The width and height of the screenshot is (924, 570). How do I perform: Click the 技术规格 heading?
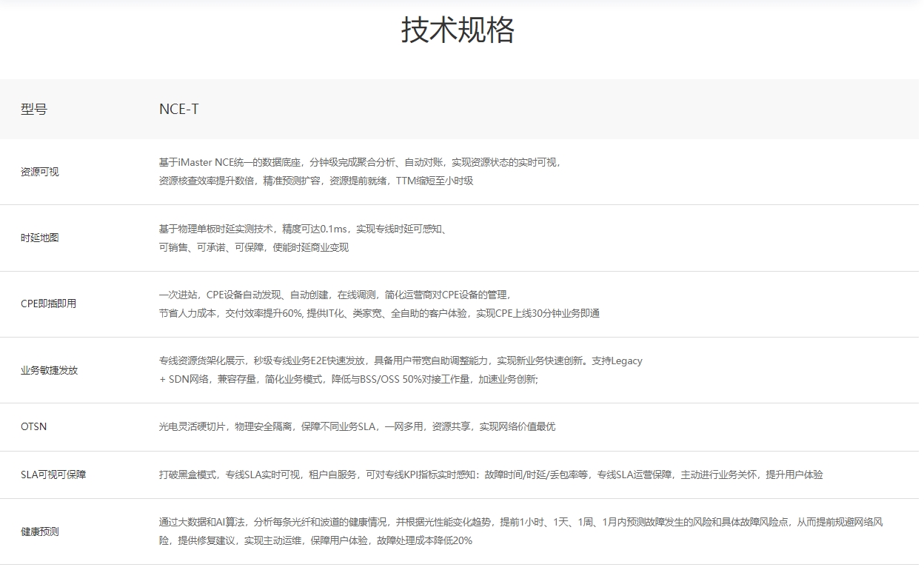point(458,30)
